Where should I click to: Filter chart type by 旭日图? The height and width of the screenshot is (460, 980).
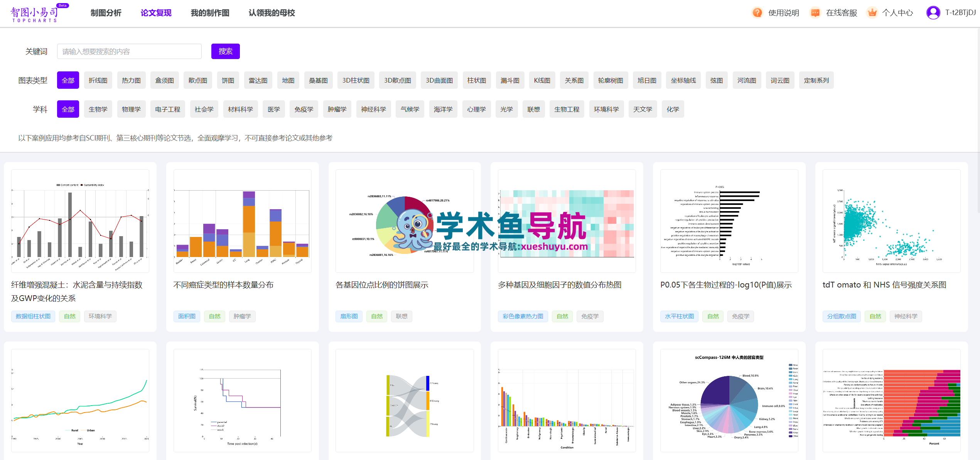click(647, 80)
